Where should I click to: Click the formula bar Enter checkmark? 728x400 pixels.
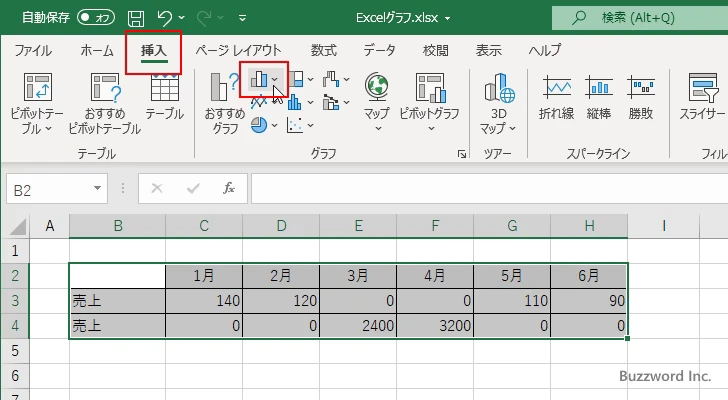pos(193,188)
